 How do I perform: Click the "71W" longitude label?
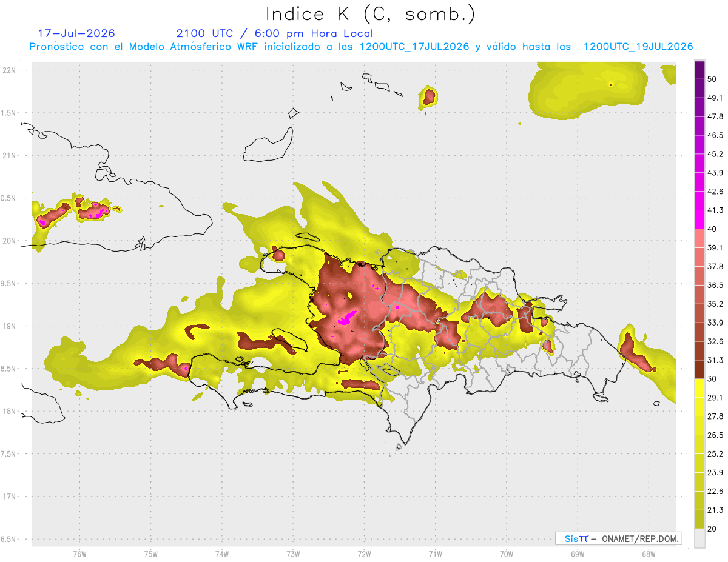(x=435, y=554)
